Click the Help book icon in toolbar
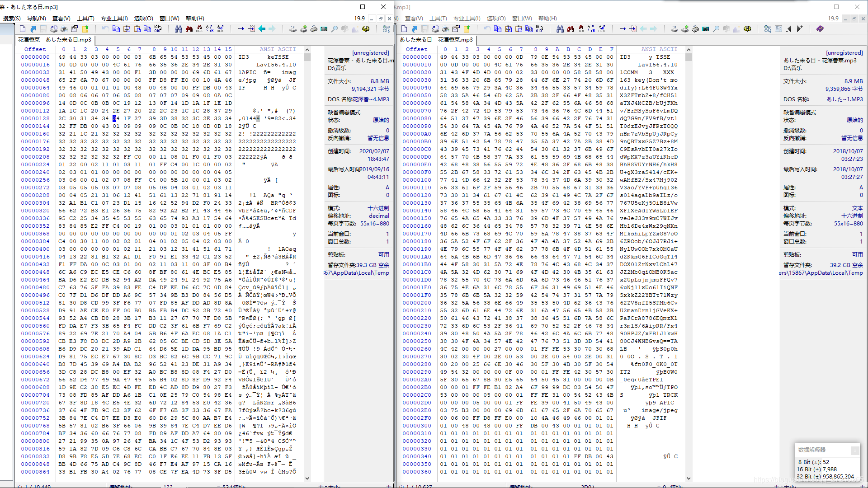Viewport: 868px width, 488px height. point(820,29)
